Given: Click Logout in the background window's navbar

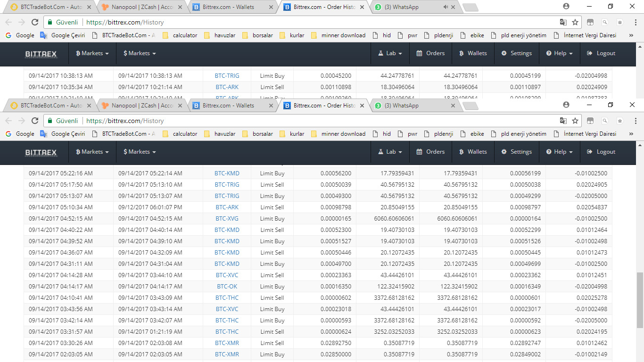Looking at the screenshot, I should [x=601, y=53].
